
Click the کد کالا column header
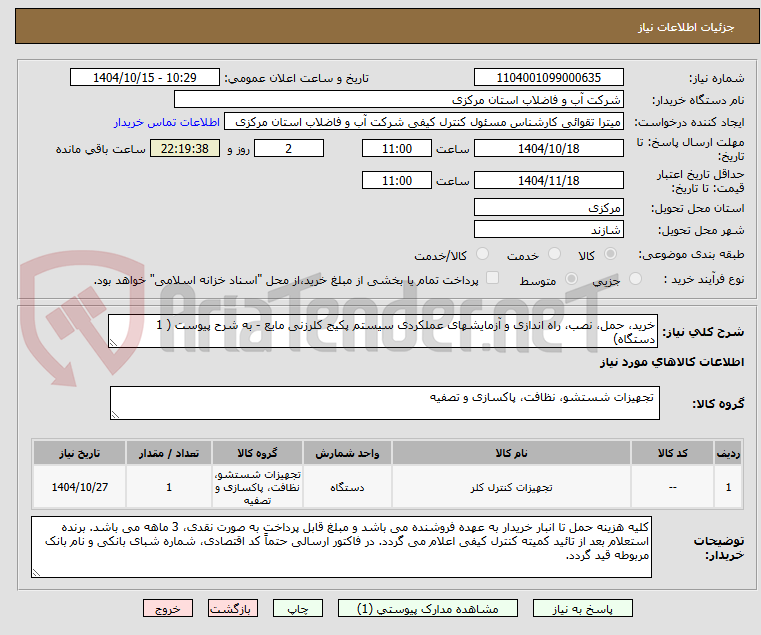[x=672, y=453]
